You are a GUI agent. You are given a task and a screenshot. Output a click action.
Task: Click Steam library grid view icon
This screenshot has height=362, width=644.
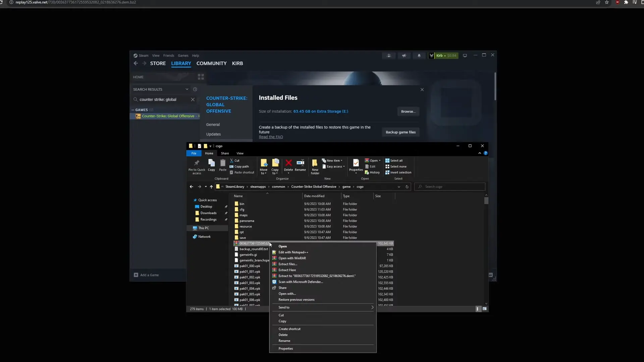201,77
